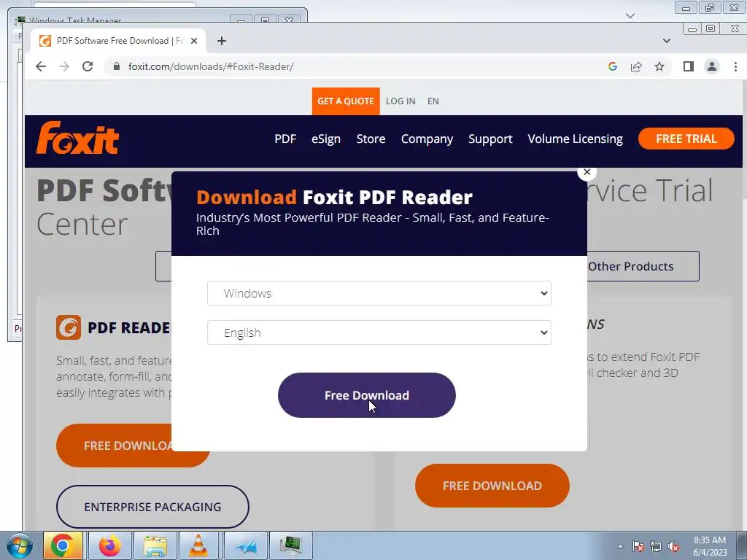The image size is (747, 560).
Task: Go back with the browser back arrow
Action: [41, 66]
